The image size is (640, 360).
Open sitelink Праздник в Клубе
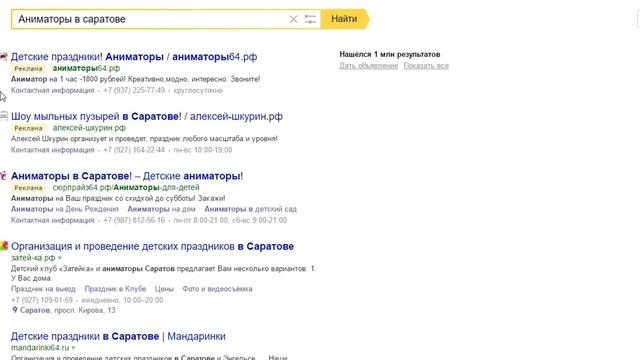[x=116, y=289]
